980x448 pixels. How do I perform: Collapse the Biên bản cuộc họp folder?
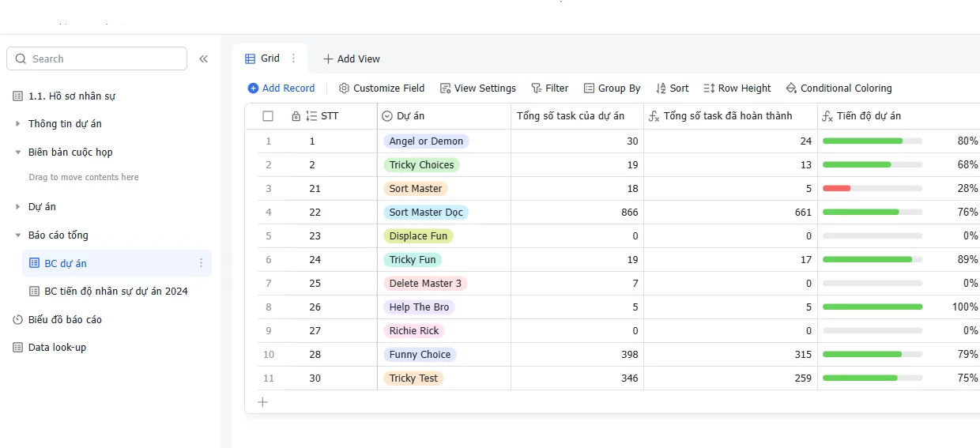point(18,152)
